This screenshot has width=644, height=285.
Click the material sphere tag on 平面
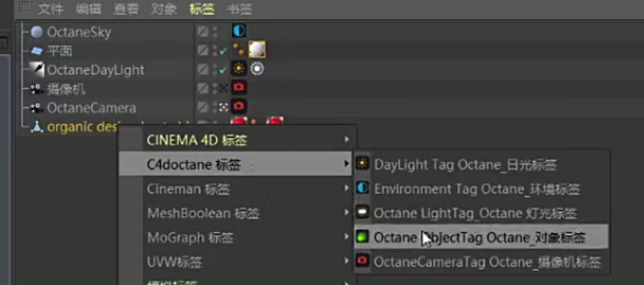[x=257, y=50]
